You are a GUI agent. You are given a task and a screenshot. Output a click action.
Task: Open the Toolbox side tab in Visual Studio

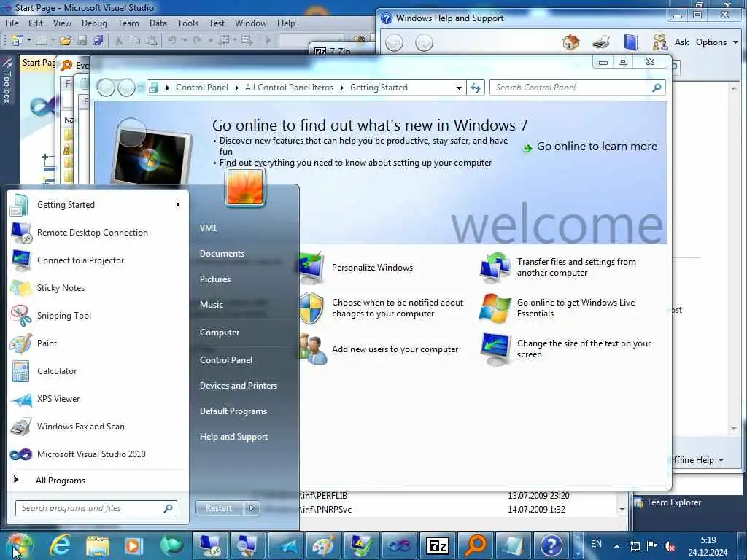[7, 81]
